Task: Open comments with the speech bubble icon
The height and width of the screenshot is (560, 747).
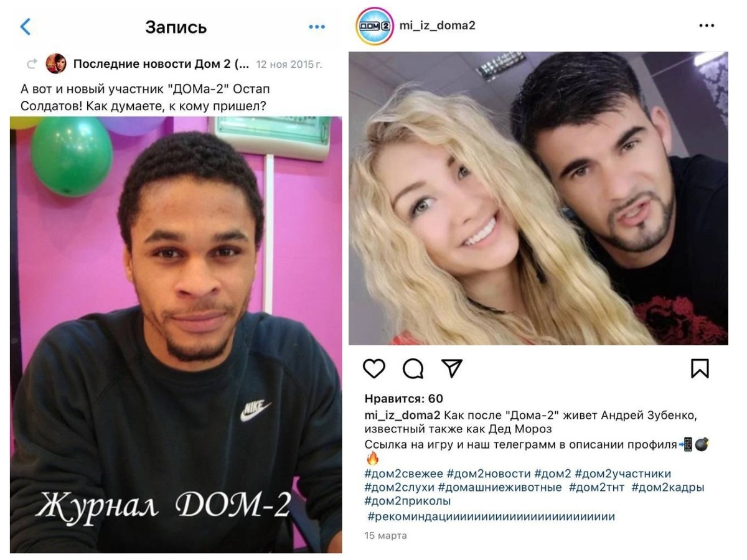Action: [x=413, y=368]
